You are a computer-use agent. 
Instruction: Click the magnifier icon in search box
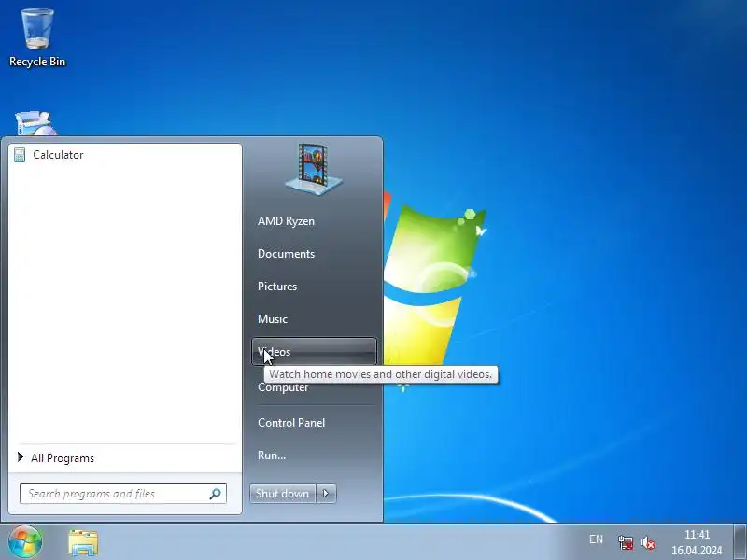216,494
